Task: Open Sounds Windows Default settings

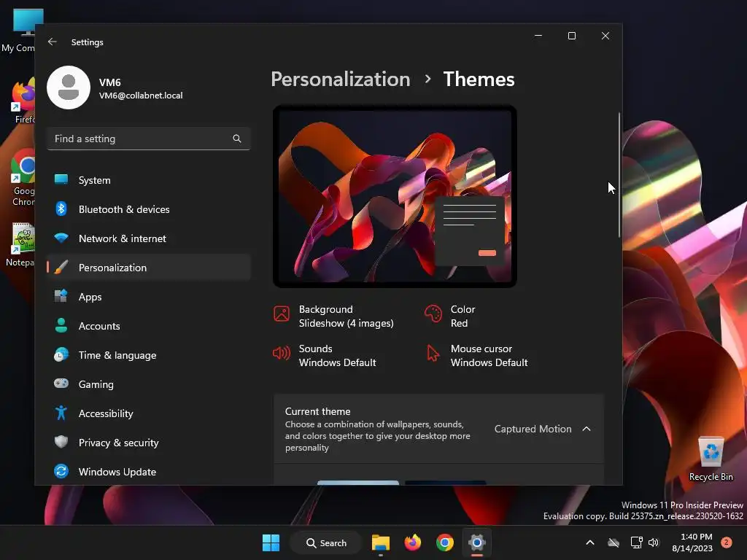Action: click(x=325, y=356)
